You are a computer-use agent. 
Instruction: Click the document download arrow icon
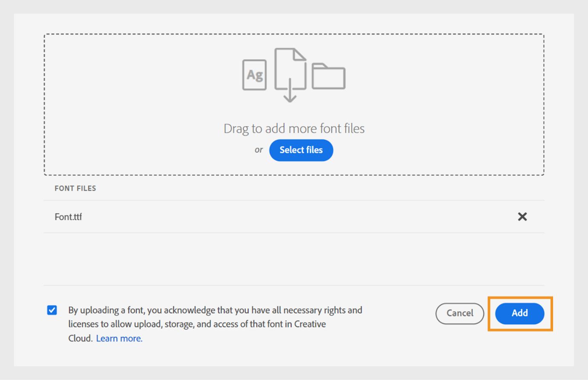[x=290, y=75]
